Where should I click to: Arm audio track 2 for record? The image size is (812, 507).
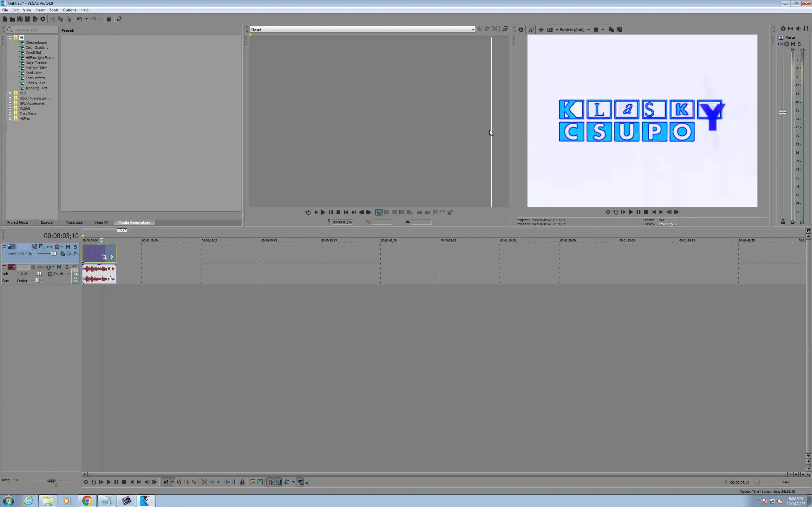pos(33,267)
